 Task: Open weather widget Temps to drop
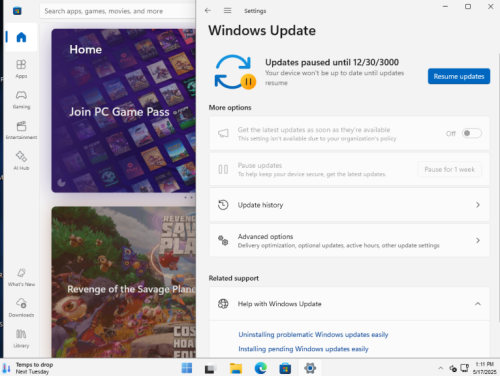pyautogui.click(x=28, y=368)
